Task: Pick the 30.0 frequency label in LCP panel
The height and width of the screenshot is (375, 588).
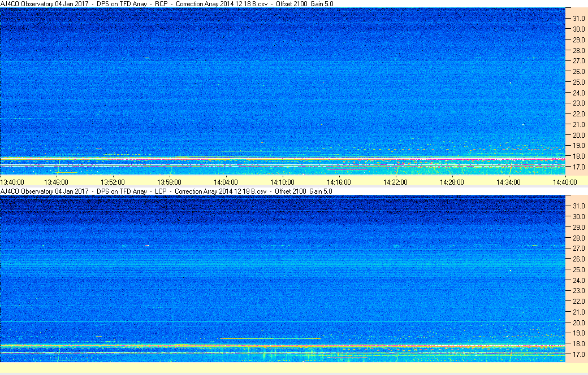Action: click(578, 217)
